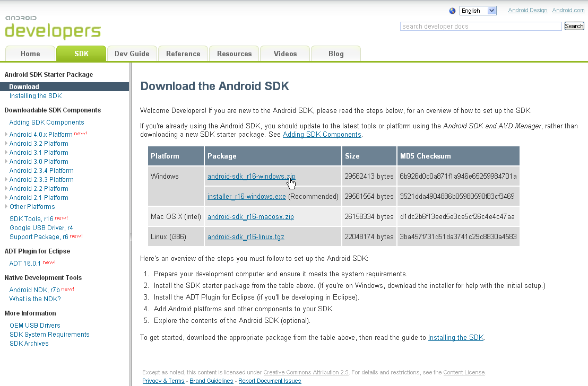The width and height of the screenshot is (588, 386).
Task: Open Installing the SDK sidebar link
Action: click(x=36, y=96)
